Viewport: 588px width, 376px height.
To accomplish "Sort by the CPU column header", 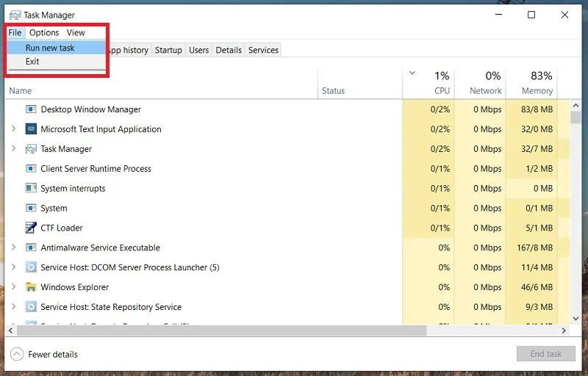I will coord(429,84).
